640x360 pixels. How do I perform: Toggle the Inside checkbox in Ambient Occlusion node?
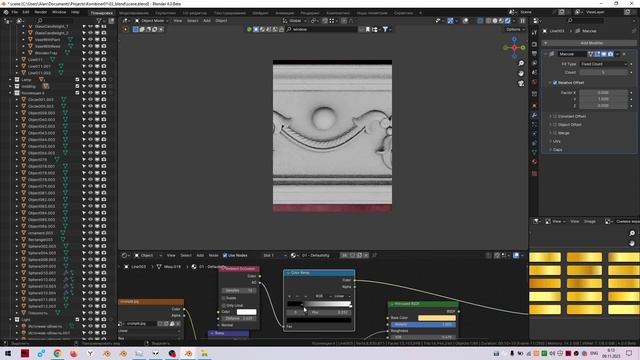pos(224,298)
